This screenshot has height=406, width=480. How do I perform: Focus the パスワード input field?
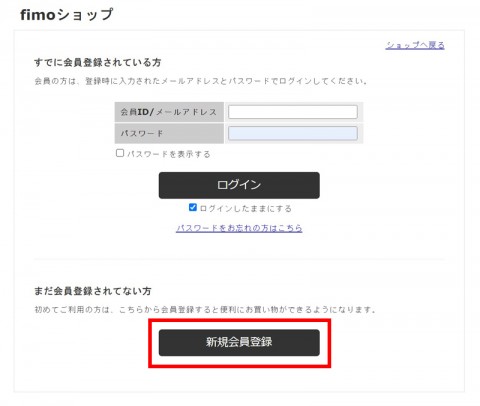[293, 133]
